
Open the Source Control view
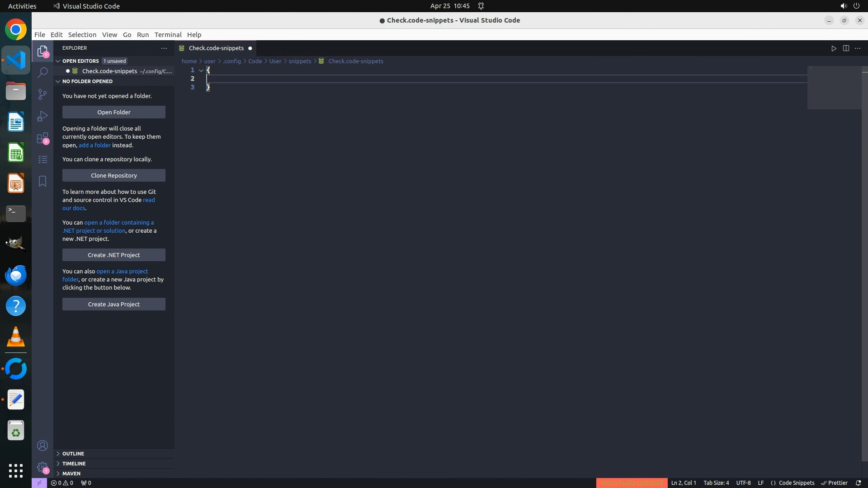pyautogui.click(x=42, y=94)
